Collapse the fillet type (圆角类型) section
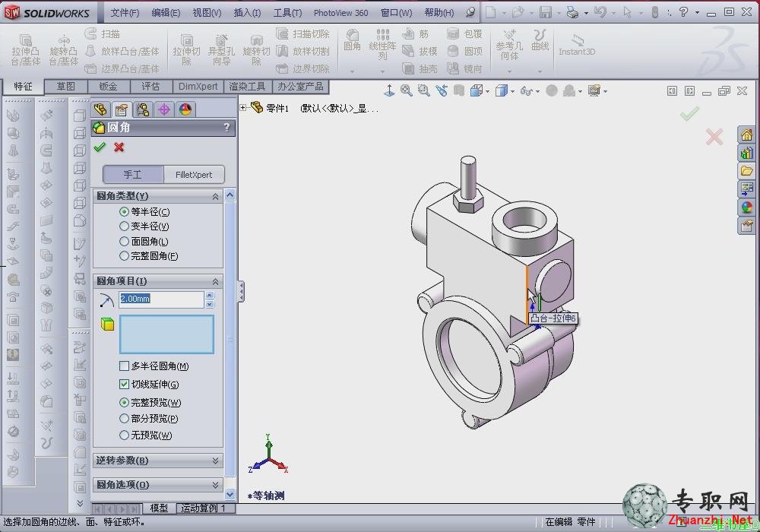The width and height of the screenshot is (760, 532). (x=215, y=196)
